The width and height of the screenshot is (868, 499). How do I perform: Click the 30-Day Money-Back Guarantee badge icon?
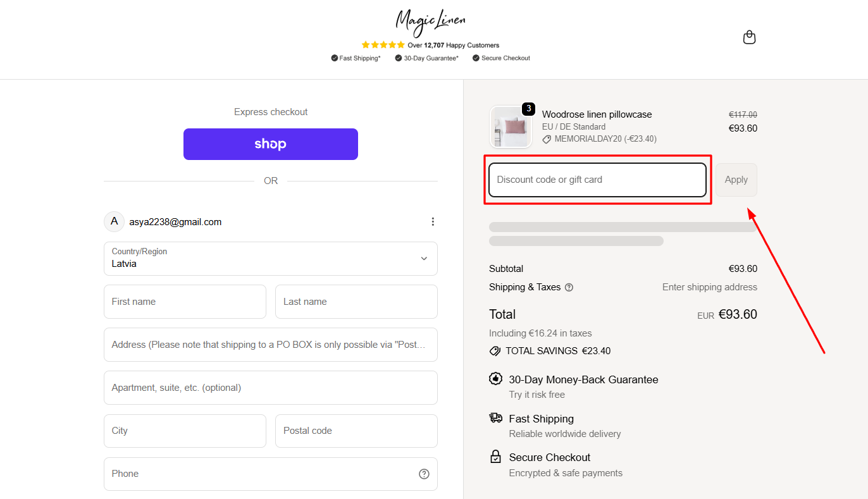coord(495,379)
